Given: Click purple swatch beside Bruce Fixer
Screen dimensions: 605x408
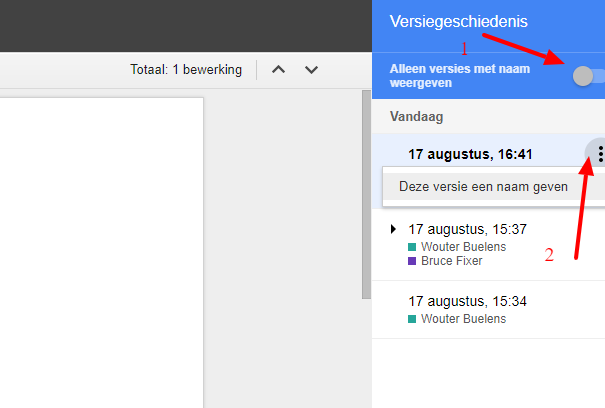Looking at the screenshot, I should (x=412, y=261).
